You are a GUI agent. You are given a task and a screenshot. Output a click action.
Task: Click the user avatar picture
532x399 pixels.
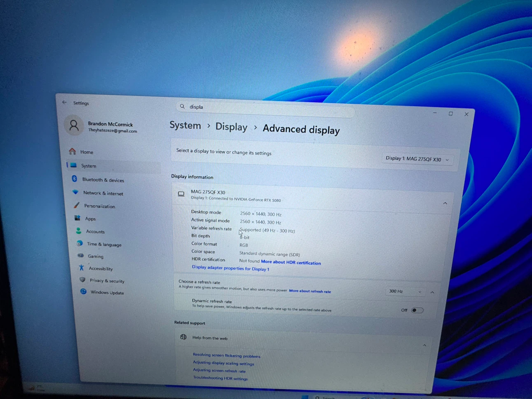[x=74, y=125]
